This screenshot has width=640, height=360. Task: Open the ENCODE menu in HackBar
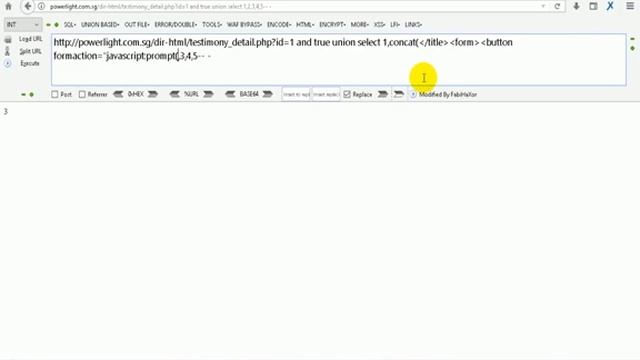pos(279,24)
